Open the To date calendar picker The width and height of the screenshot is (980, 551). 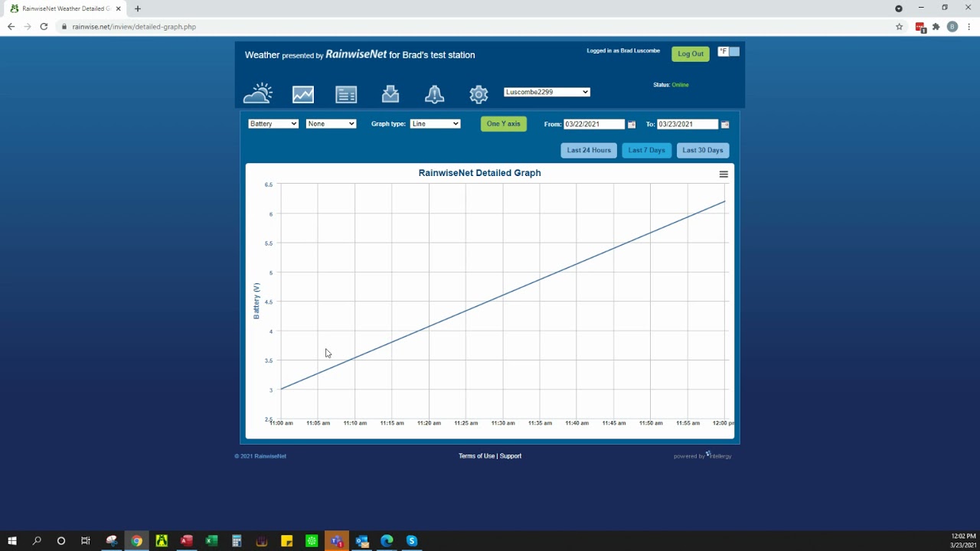725,124
